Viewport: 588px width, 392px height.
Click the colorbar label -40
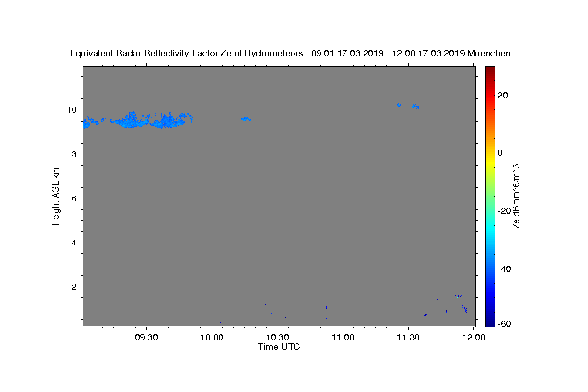[504, 269]
